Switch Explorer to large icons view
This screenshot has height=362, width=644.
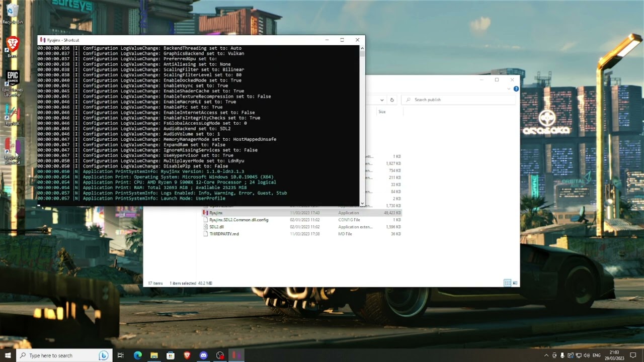click(x=515, y=283)
